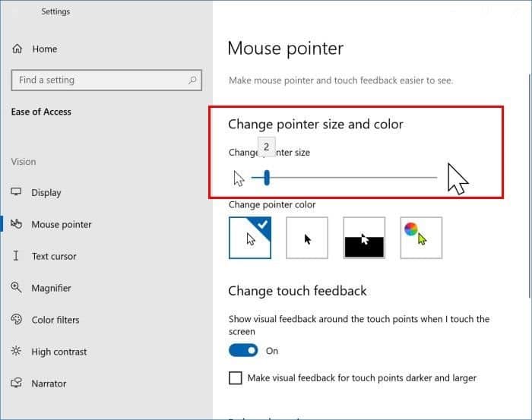Check darker and larger touch feedback box

(x=236, y=377)
